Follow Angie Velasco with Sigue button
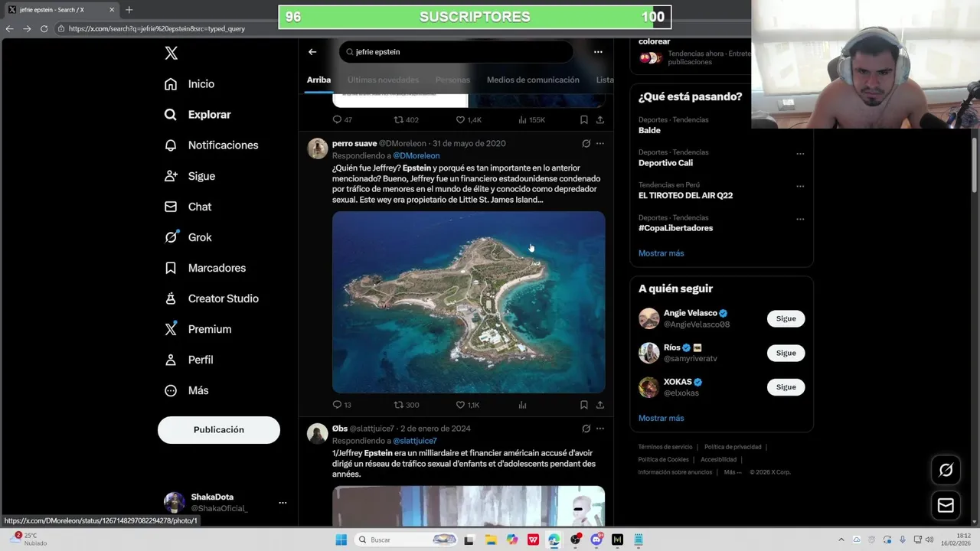 [x=786, y=318]
